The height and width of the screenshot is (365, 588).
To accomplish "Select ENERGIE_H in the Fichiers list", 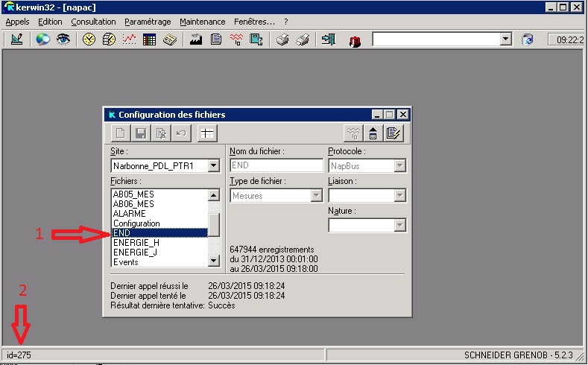I will tap(136, 243).
